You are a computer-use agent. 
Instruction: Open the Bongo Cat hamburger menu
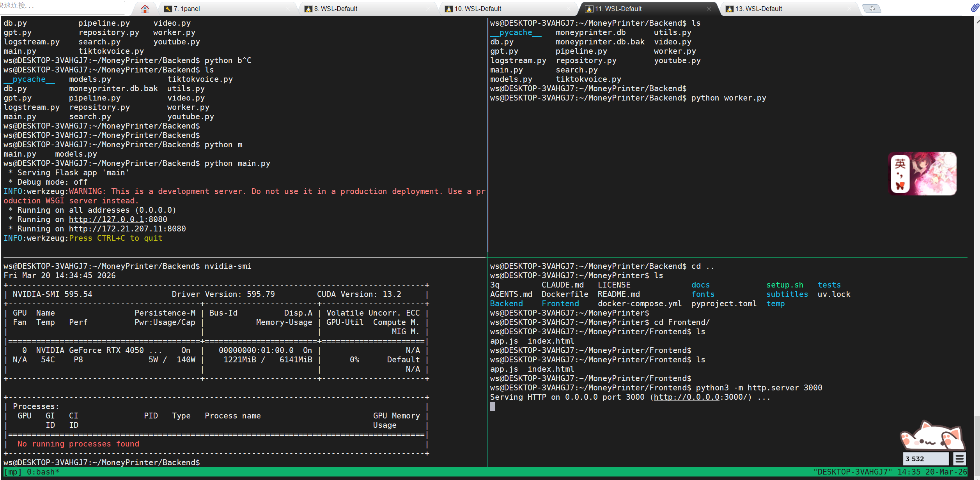(959, 459)
